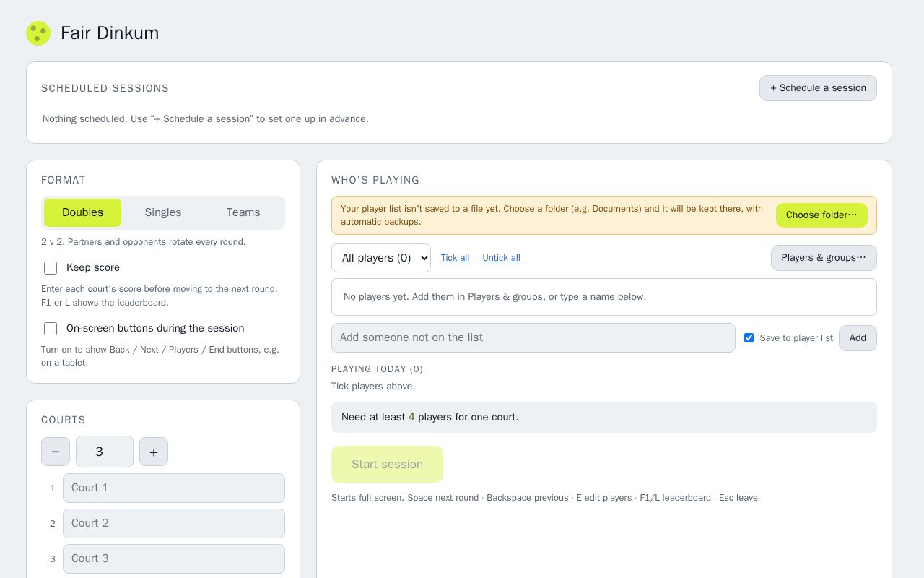
Task: Decrease court count with minus button
Action: pyautogui.click(x=56, y=452)
